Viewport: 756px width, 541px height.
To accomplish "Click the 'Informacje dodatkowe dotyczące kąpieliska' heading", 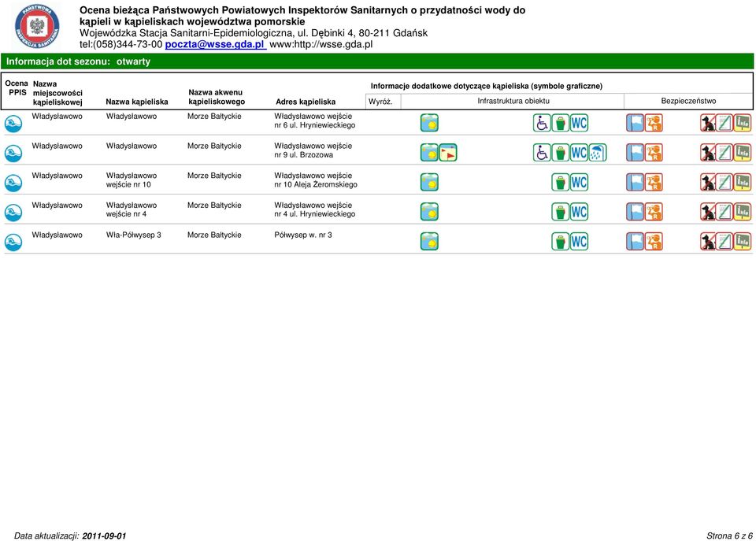I will (487, 86).
